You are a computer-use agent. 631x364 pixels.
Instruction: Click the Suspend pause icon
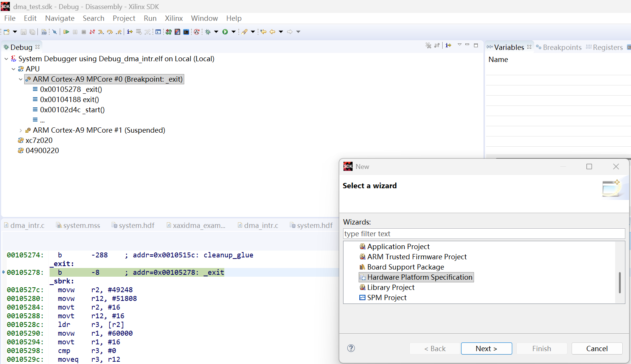(x=75, y=32)
